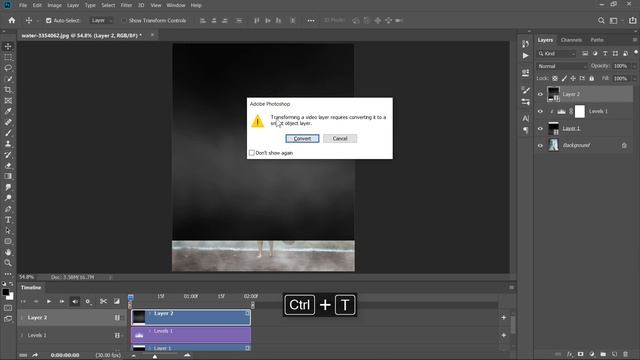Add media to Levels 1 track

[x=504, y=335]
